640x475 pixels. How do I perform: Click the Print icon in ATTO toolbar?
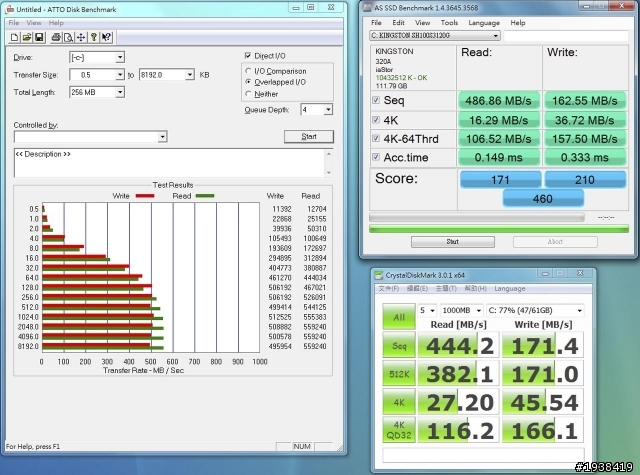pyautogui.click(x=56, y=38)
